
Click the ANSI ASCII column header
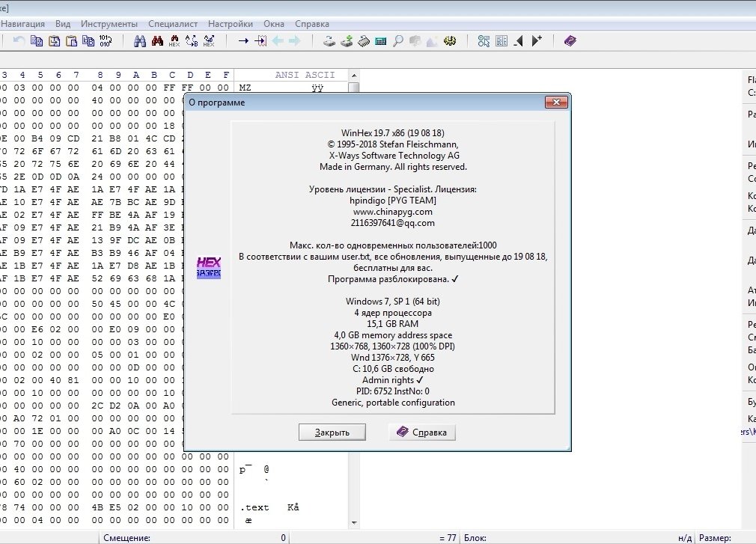coord(305,75)
